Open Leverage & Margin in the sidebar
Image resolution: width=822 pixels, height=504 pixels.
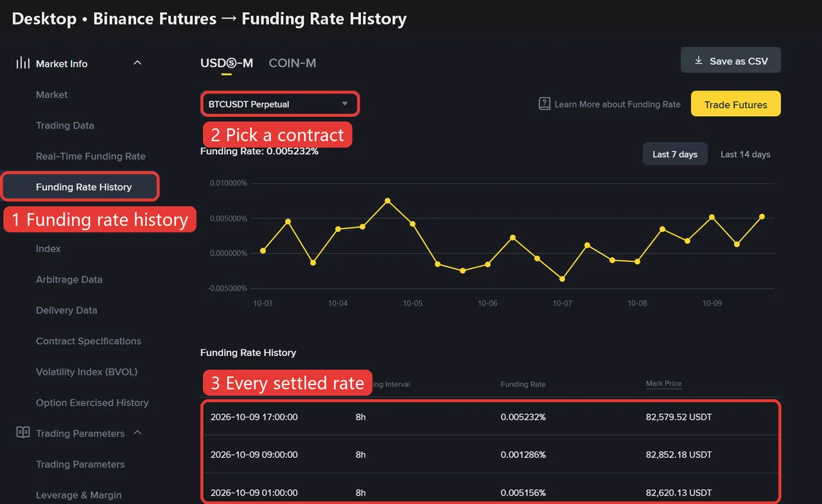coord(78,495)
